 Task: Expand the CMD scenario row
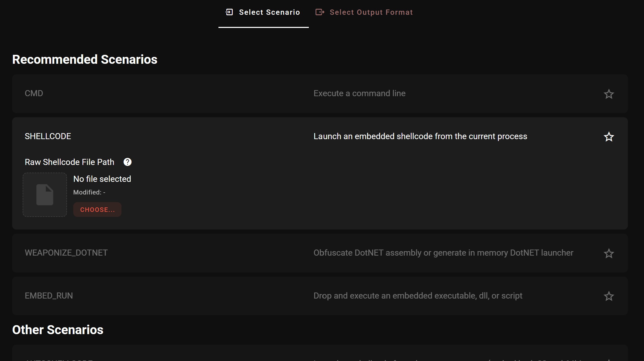34,93
